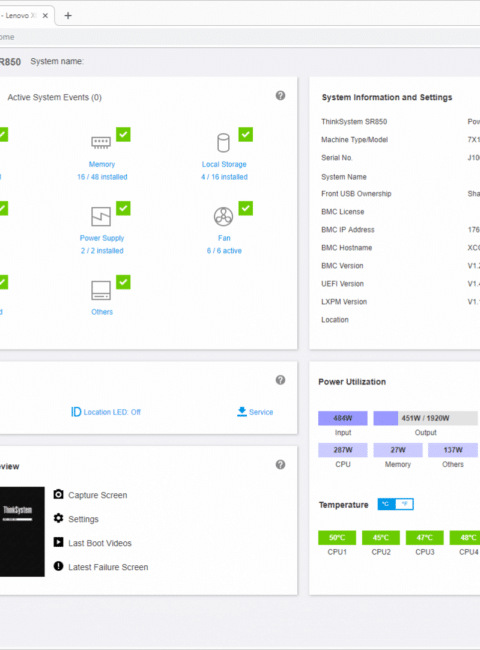The image size is (480, 650).
Task: Select Capture Screen
Action: [97, 495]
